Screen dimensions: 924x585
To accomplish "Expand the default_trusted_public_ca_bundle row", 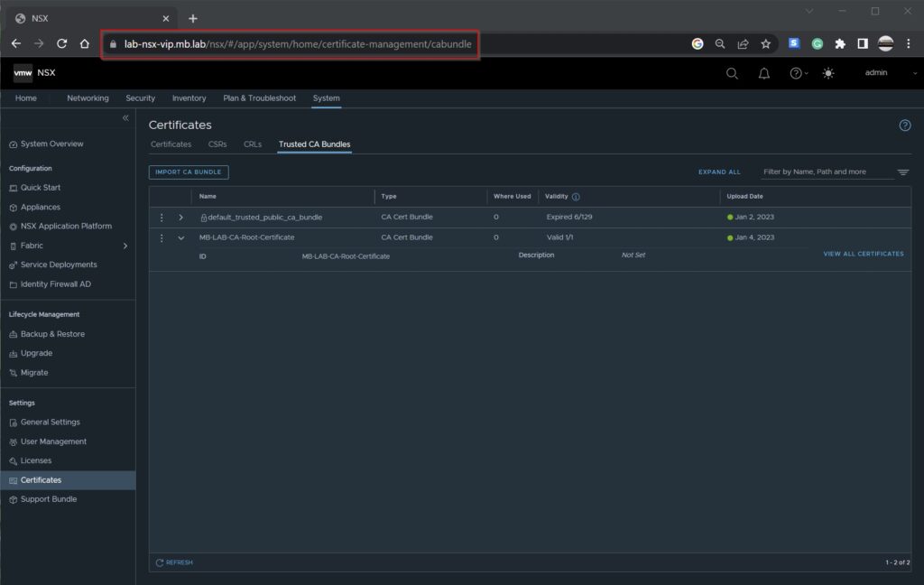I will pos(180,218).
